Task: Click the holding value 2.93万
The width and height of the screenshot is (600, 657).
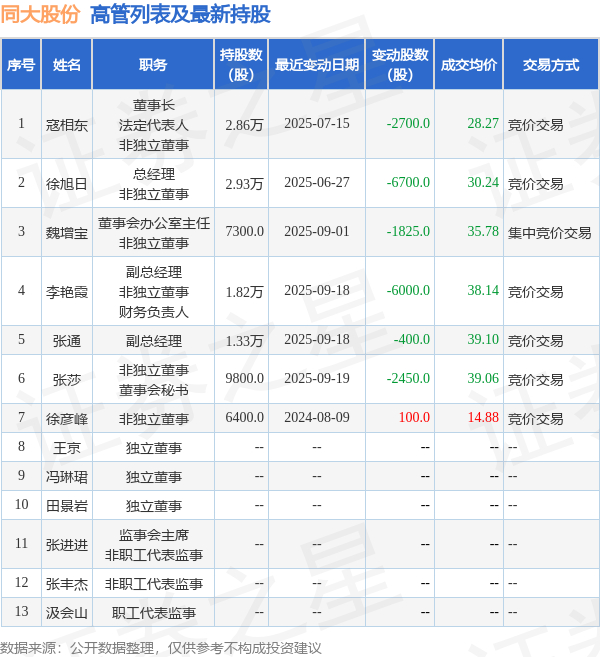Action: pyautogui.click(x=244, y=183)
